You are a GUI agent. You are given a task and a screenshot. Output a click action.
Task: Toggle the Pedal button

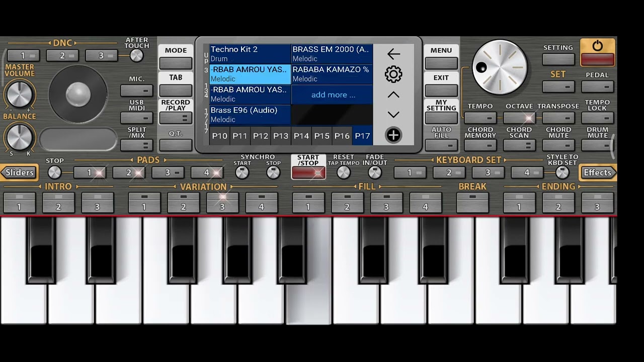pyautogui.click(x=597, y=86)
